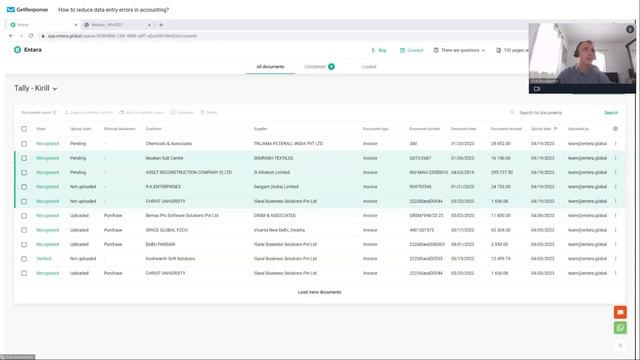Switch to the Loaded tab
The image size is (640, 360).
369,67
